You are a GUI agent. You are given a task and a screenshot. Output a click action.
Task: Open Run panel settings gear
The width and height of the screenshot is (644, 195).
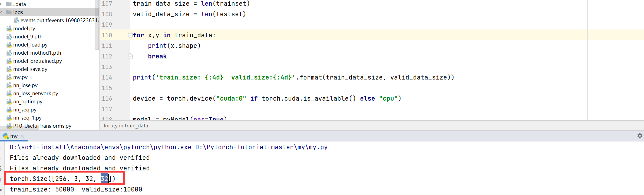[640, 136]
